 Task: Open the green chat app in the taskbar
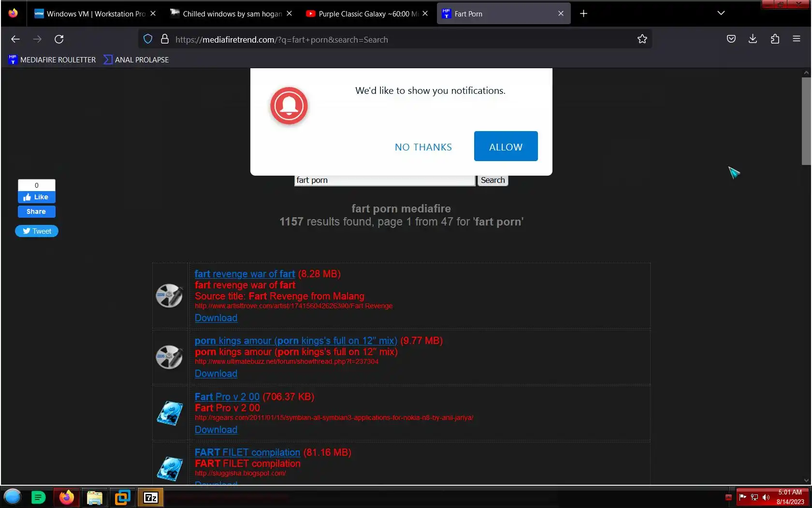tap(38, 497)
